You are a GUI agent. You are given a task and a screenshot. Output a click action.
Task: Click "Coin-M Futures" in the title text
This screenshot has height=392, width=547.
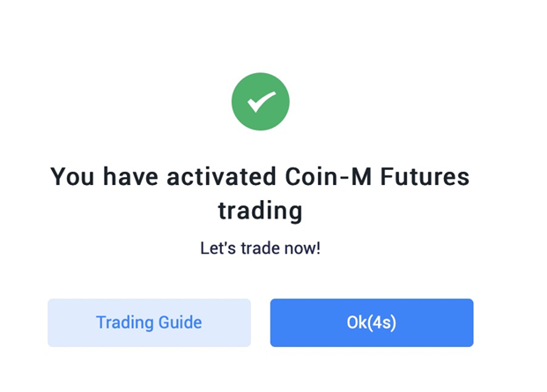[377, 176]
